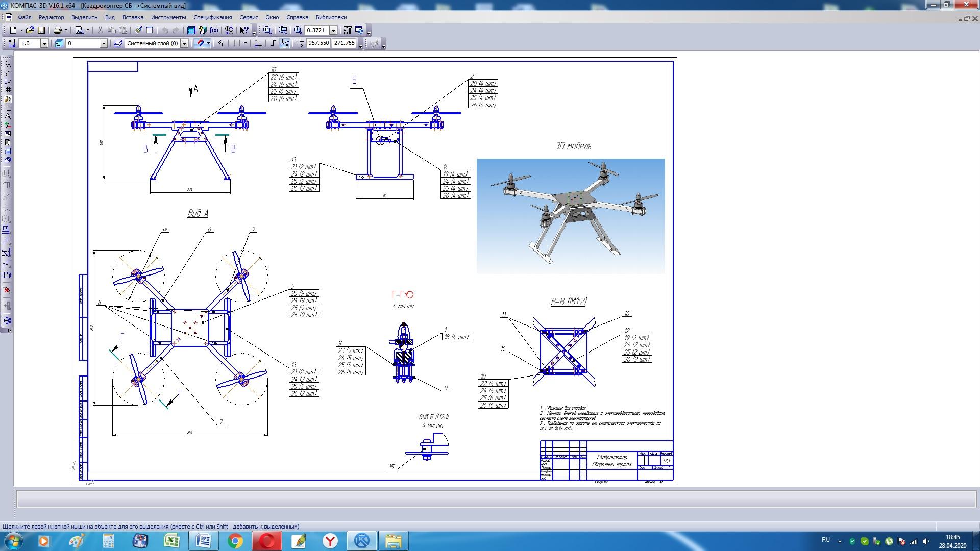Click the Refresh image icon
The image size is (980, 551).
pyautogui.click(x=359, y=30)
